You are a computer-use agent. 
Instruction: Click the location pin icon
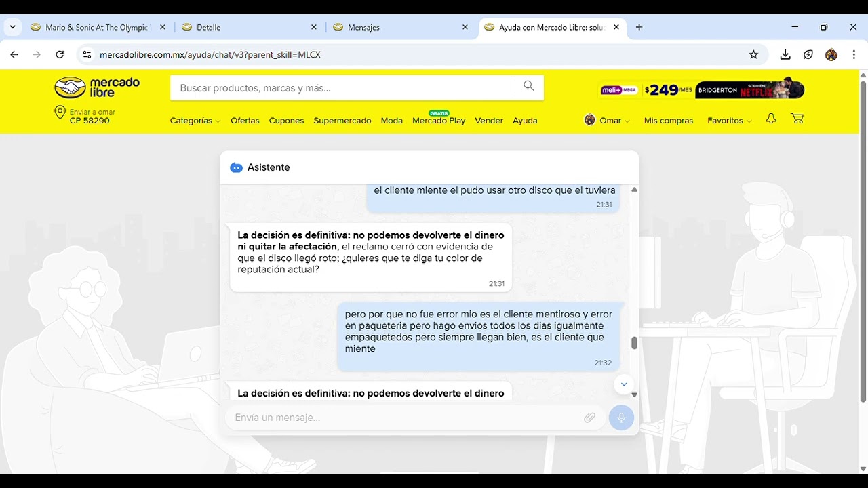(60, 113)
